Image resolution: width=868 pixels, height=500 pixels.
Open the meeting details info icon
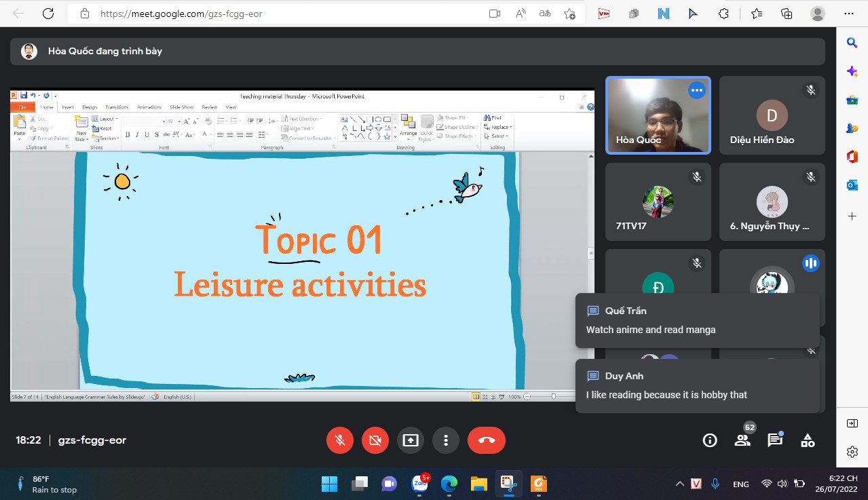(710, 440)
